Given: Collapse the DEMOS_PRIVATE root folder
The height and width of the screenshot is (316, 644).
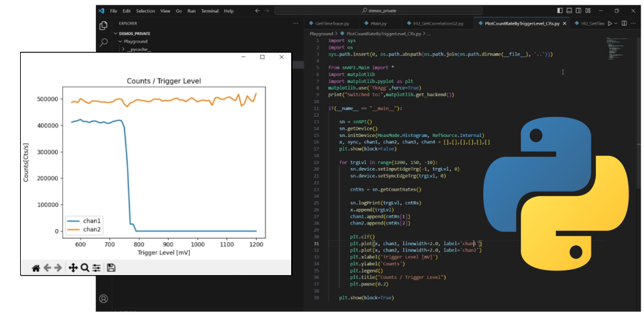Looking at the screenshot, I should coord(135,34).
